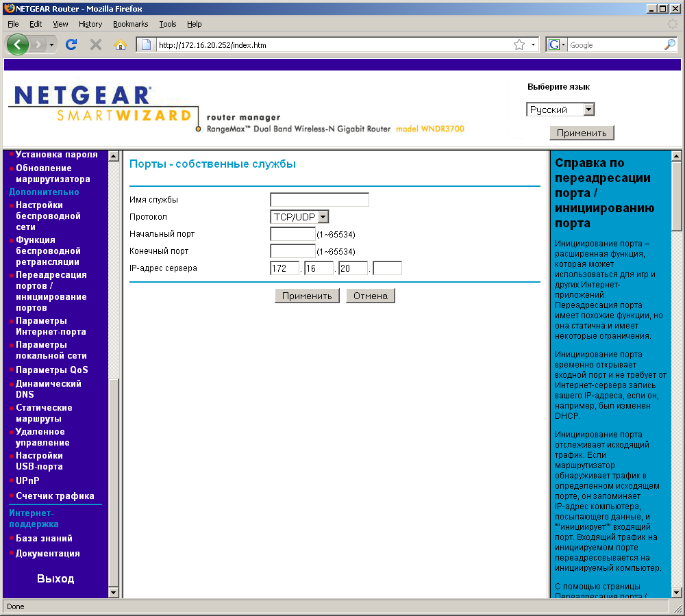The image size is (685, 616).
Task: Open Настройки беспроводной сети link
Action: point(48,216)
